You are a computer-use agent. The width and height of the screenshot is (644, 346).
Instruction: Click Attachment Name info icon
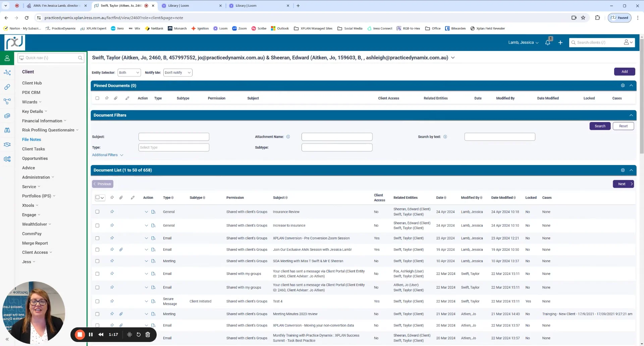(x=288, y=137)
